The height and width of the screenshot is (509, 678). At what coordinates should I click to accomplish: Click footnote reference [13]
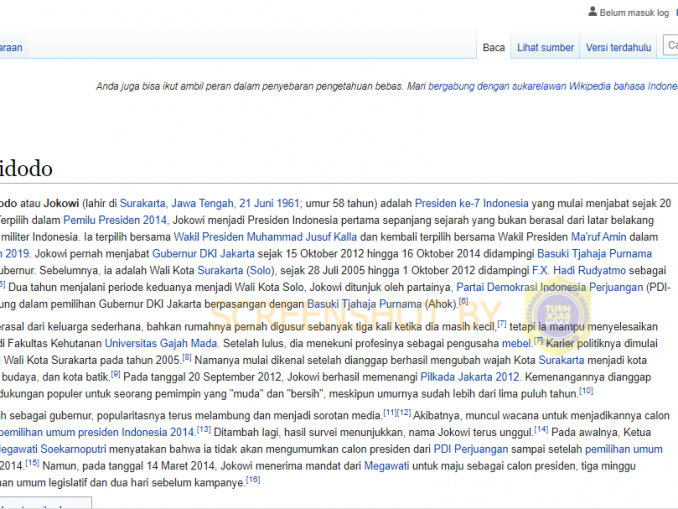tap(204, 429)
